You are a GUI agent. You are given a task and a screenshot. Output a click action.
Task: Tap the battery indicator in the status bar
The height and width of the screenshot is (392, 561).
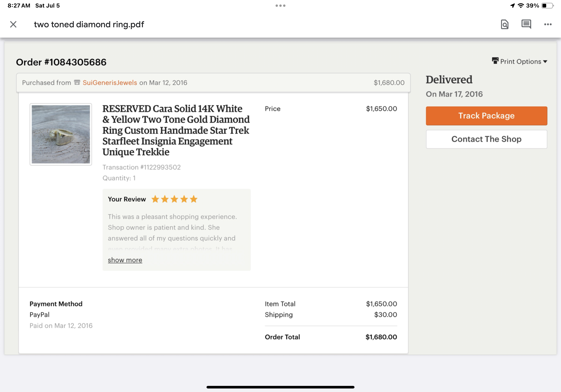click(548, 6)
